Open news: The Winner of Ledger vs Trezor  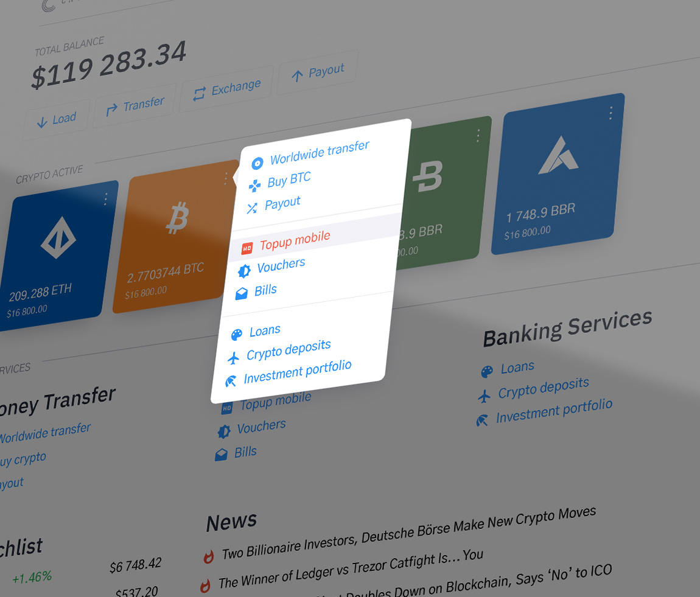[x=351, y=568]
